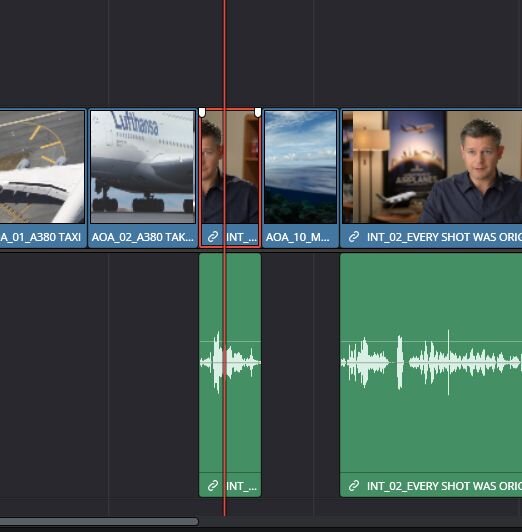Click the INT_02_EVERY SHOT audio clip name
The height and width of the screenshot is (532, 522).
click(444, 486)
